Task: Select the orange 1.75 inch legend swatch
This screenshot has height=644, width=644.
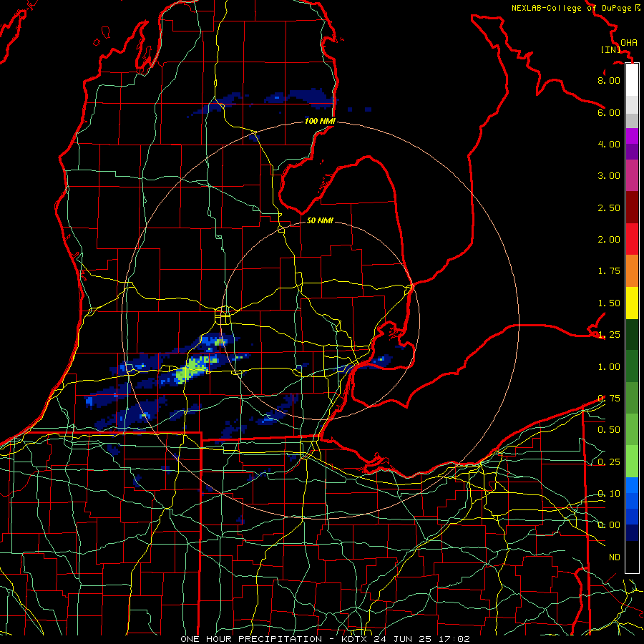Action: (632, 271)
